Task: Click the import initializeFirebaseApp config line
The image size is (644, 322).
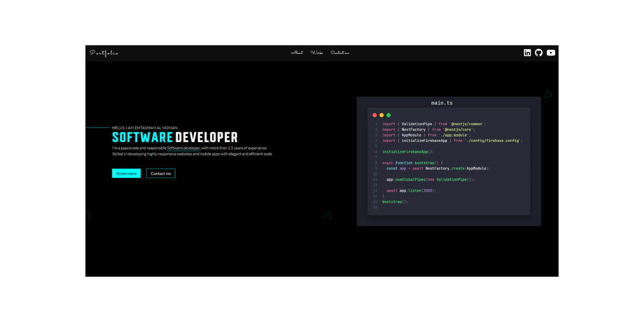Action: coord(452,140)
